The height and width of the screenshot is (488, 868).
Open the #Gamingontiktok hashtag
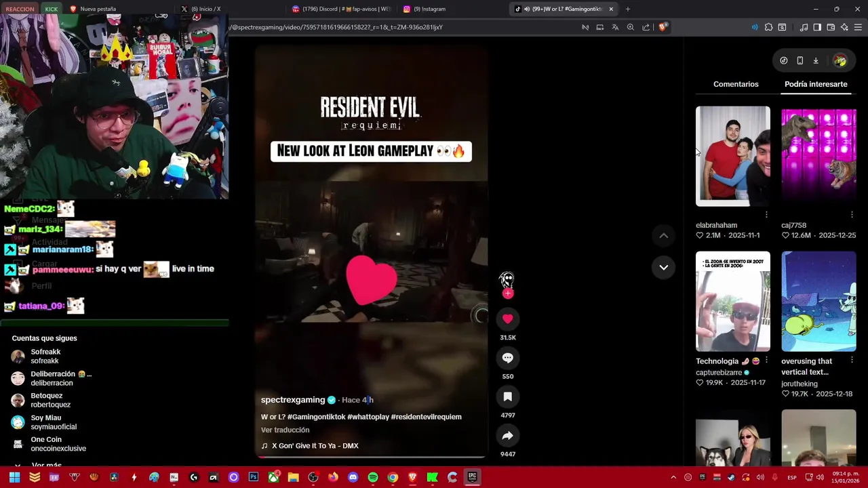click(316, 417)
